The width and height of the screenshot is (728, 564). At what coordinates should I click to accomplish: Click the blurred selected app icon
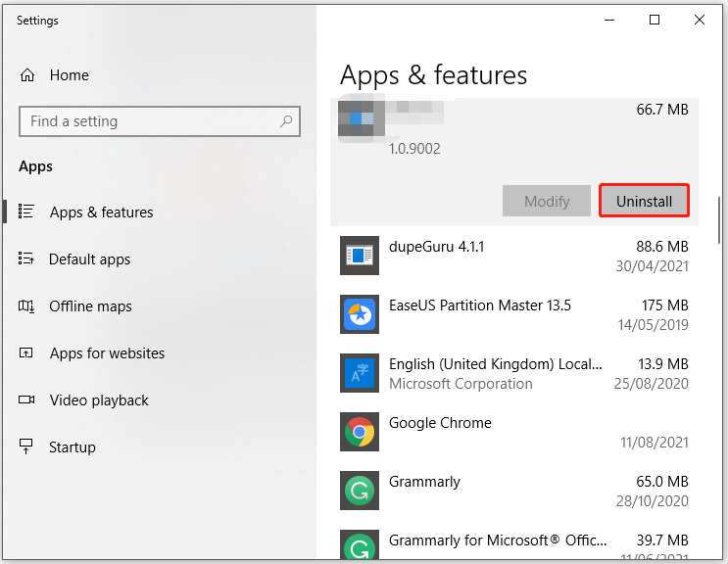(362, 118)
